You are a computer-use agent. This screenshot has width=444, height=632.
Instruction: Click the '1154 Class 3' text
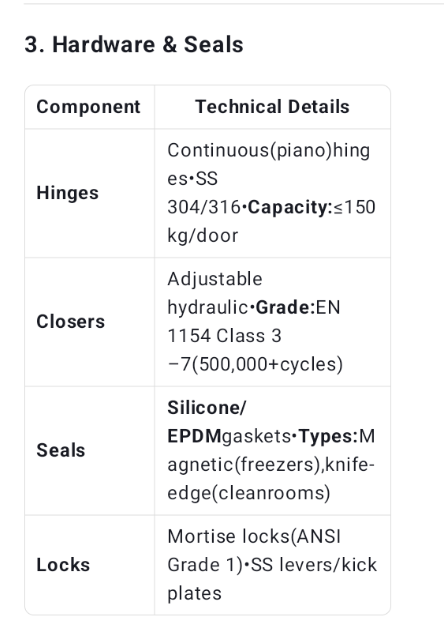224,336
